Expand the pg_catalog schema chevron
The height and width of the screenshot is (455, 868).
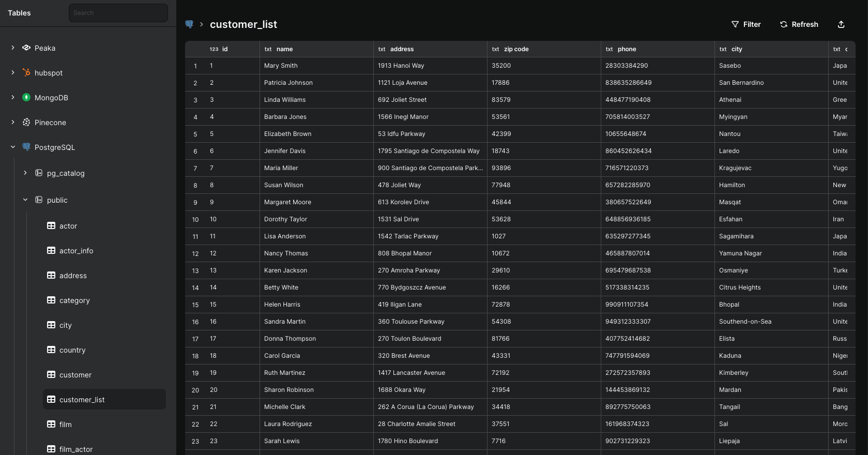coord(25,173)
